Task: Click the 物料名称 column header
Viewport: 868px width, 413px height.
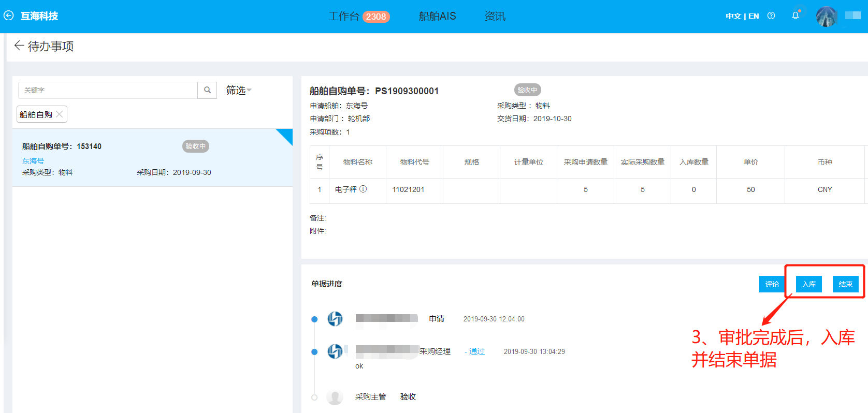Action: point(358,162)
